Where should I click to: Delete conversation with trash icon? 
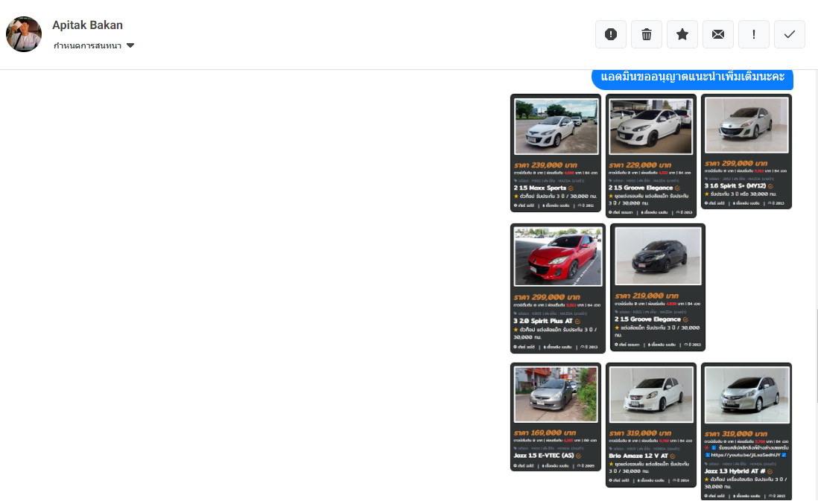(x=647, y=34)
